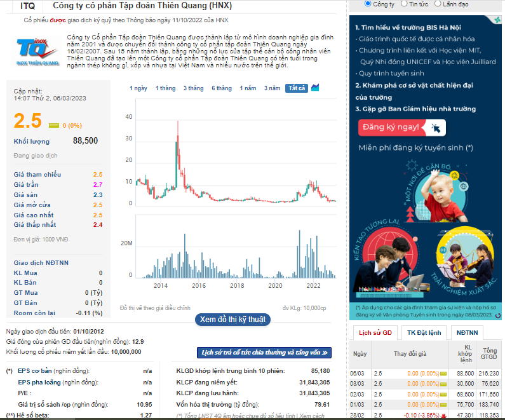This screenshot has height=420, width=505.
Task: Click the Giá thấp nhất value 2.4
Action: 98,225
